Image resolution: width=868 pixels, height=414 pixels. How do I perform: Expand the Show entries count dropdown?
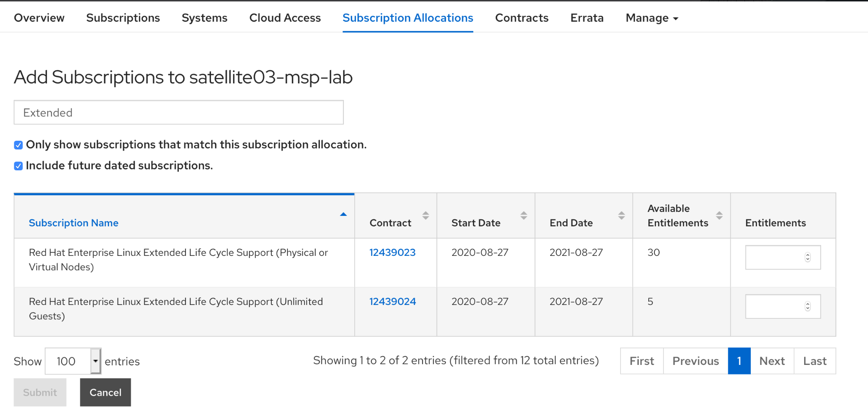[x=95, y=361]
